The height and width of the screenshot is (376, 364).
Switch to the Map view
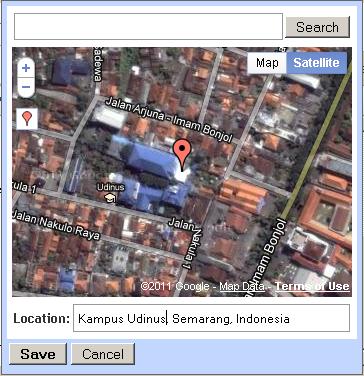[267, 63]
